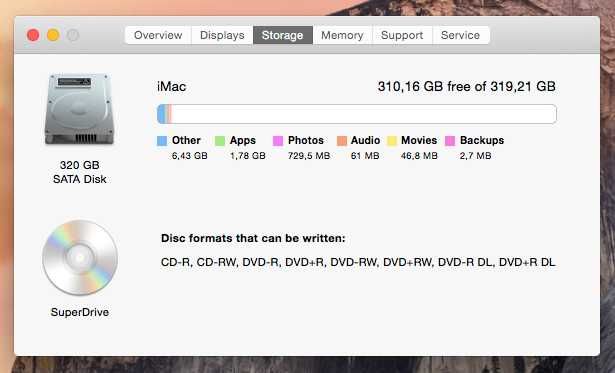Click the Movies category label
This screenshot has width=615, height=373.
pos(419,140)
